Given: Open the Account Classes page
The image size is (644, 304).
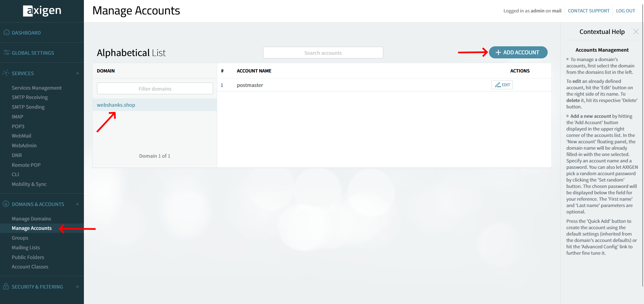Looking at the screenshot, I should click(30, 267).
